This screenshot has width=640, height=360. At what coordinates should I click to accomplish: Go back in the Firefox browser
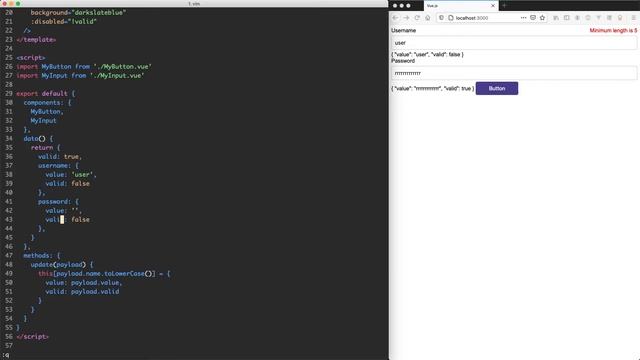click(395, 18)
